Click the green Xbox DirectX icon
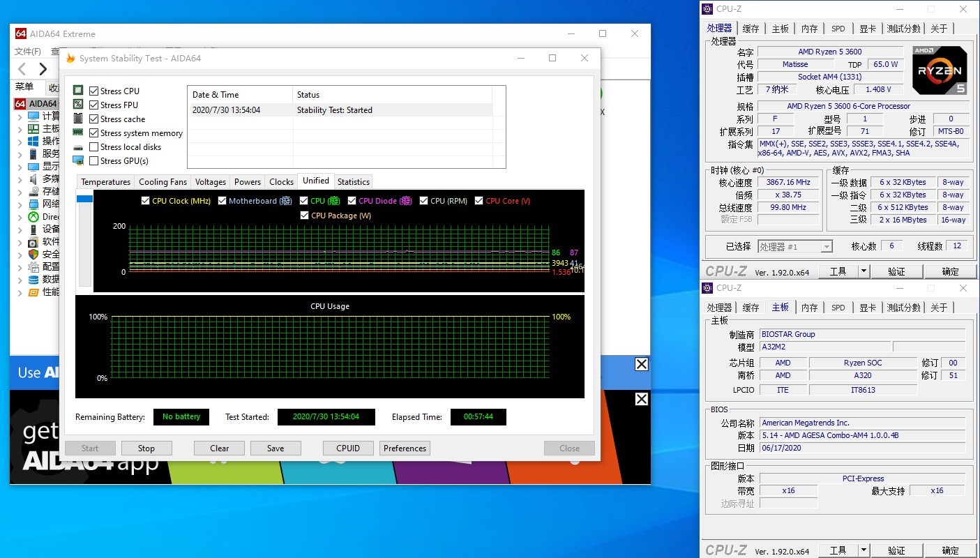Image resolution: width=980 pixels, height=558 pixels. [33, 216]
